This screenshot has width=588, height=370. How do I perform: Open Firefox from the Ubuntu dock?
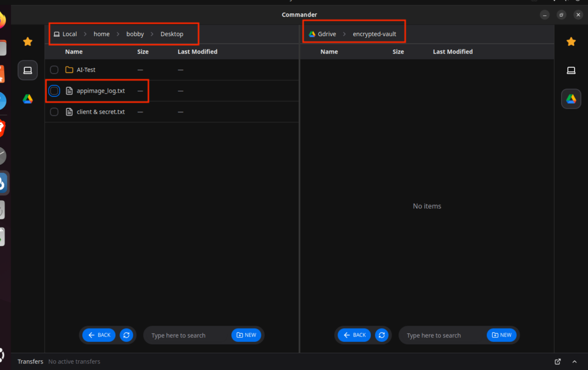click(2, 20)
